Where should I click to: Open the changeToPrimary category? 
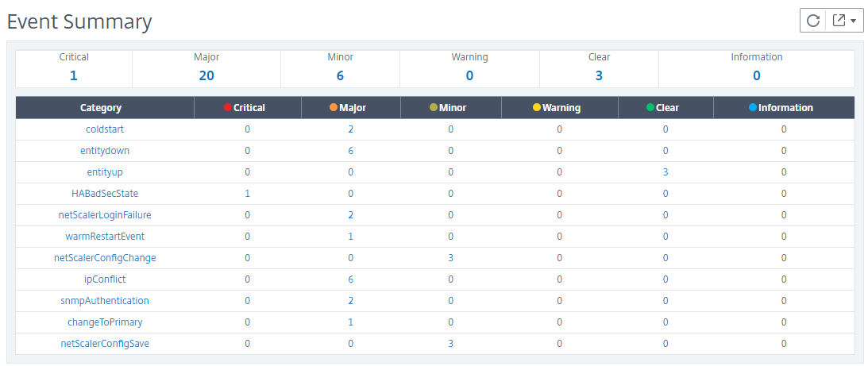click(105, 322)
